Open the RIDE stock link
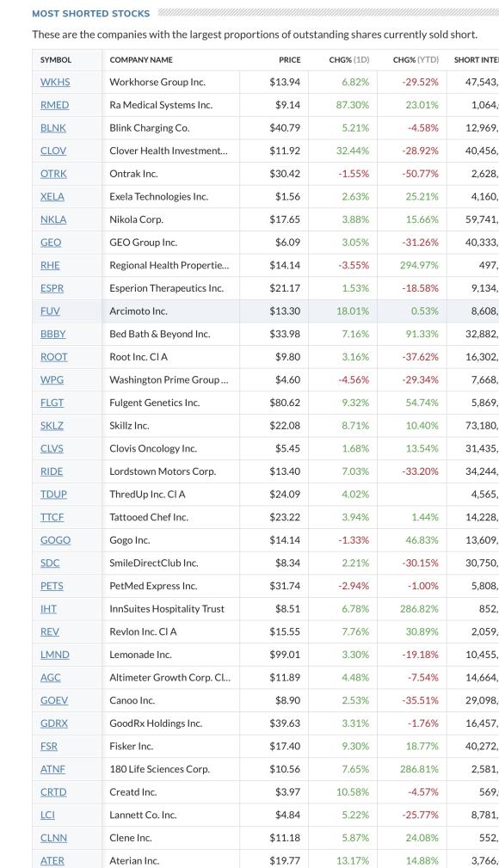Image resolution: width=499 pixels, height=868 pixels. [52, 471]
